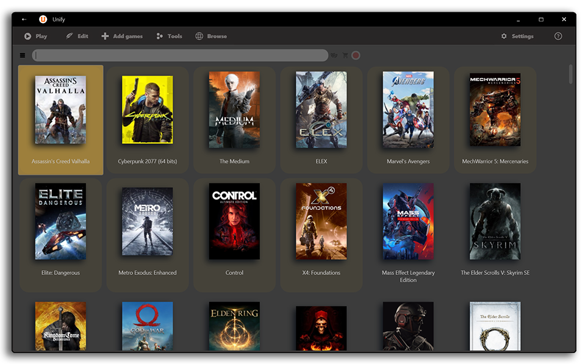The width and height of the screenshot is (588, 364).
Task: Open the Browse menu
Action: [x=211, y=37]
